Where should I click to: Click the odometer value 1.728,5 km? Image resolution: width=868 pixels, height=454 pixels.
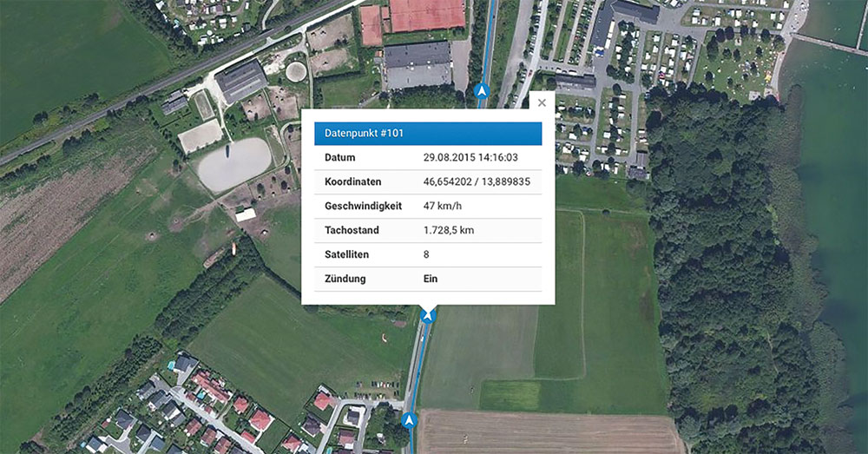click(x=449, y=230)
